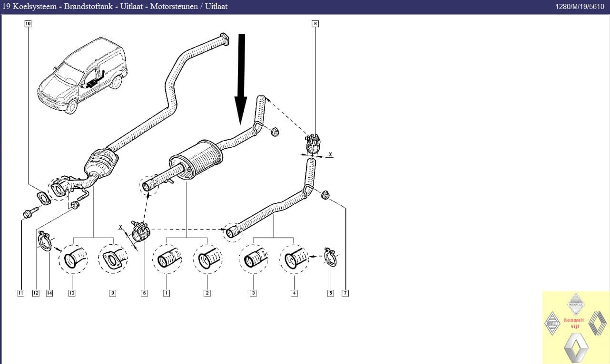
Task: Select the mounting bolt above callout 11
Action: point(28,214)
